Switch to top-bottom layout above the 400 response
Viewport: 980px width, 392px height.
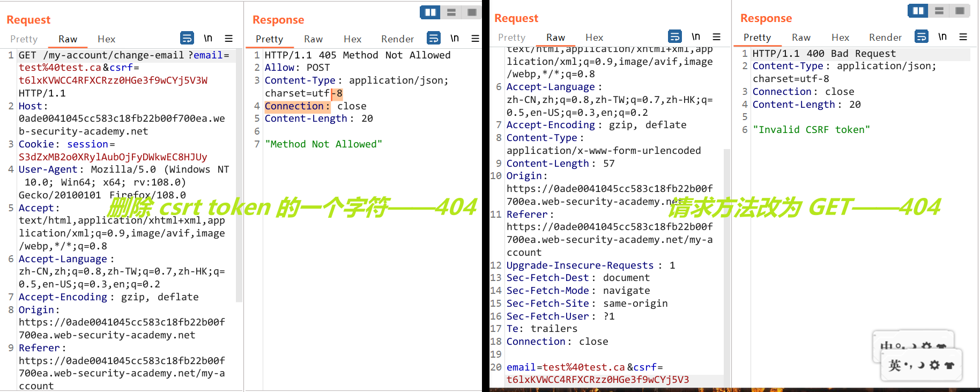[939, 11]
